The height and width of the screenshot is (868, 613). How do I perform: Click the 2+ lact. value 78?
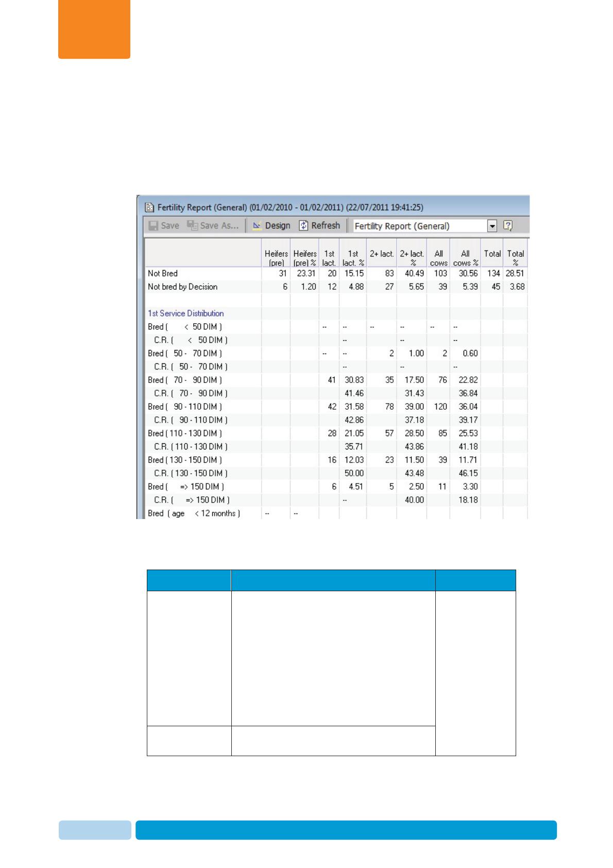(x=389, y=407)
